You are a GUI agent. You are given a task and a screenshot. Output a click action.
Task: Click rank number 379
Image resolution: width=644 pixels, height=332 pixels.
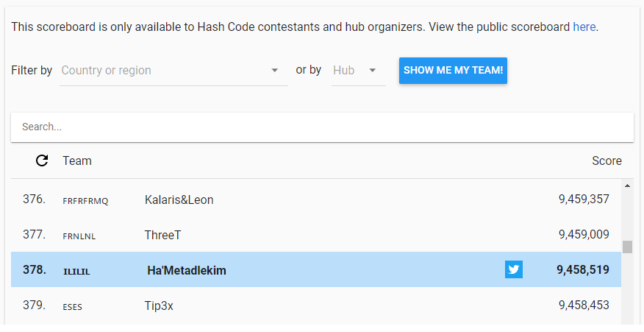[x=34, y=305]
